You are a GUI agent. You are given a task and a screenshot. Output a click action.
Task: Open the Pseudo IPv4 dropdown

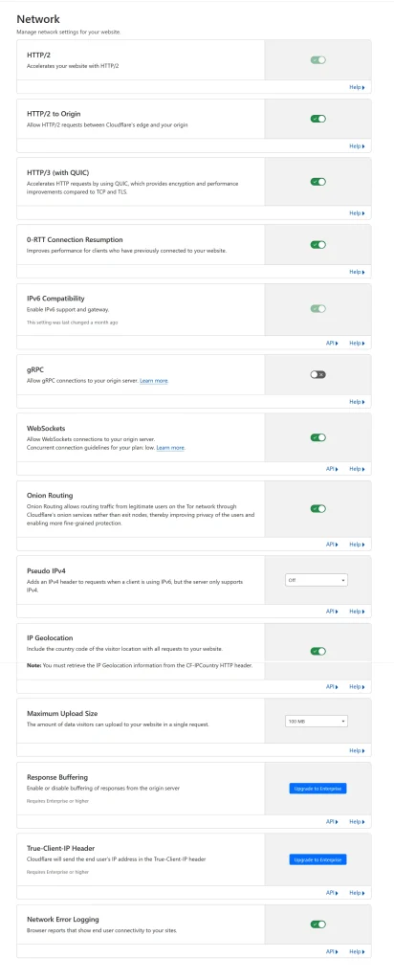pos(317,580)
